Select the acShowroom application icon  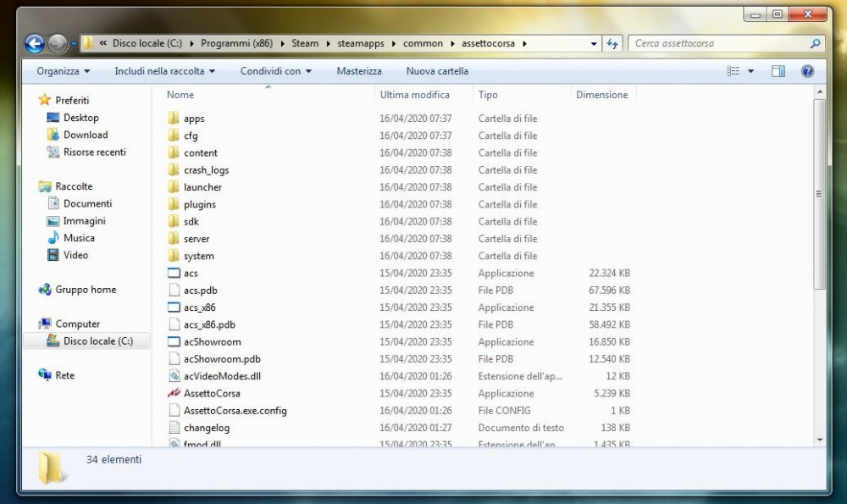174,341
